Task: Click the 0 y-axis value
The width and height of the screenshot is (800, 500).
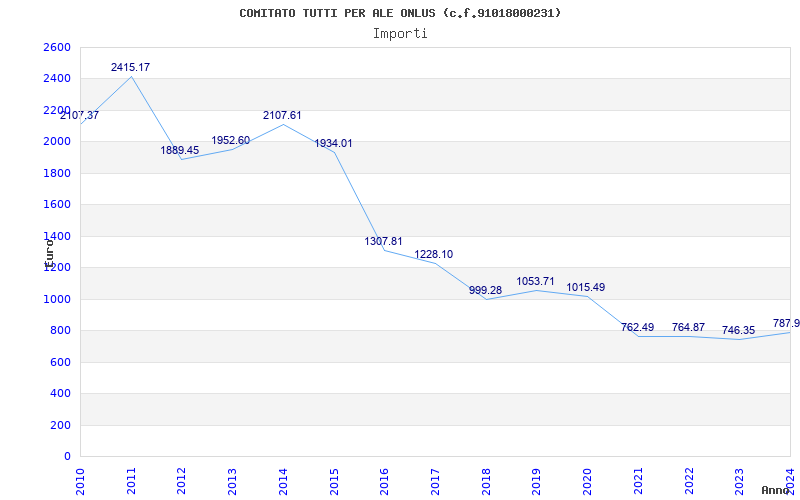Action: coord(67,456)
